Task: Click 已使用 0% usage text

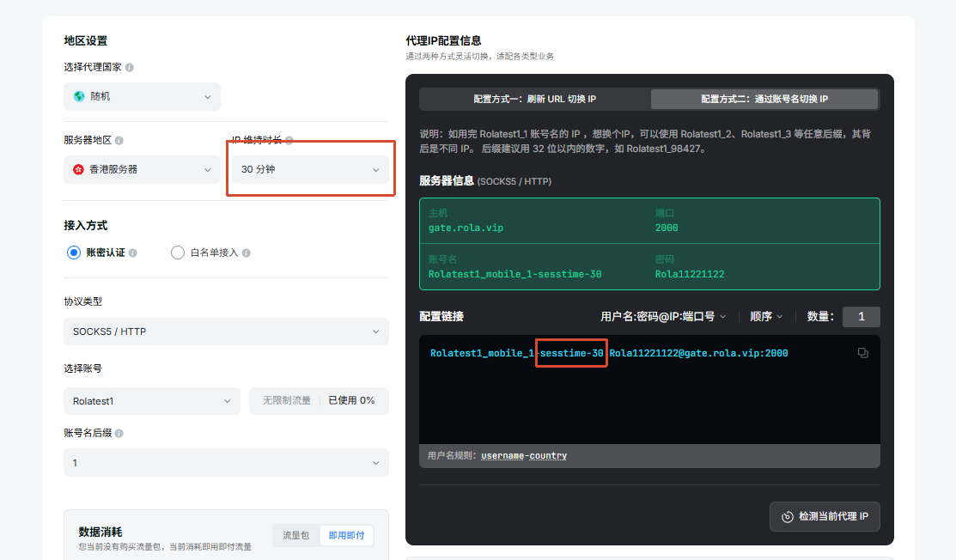Action: pos(352,400)
